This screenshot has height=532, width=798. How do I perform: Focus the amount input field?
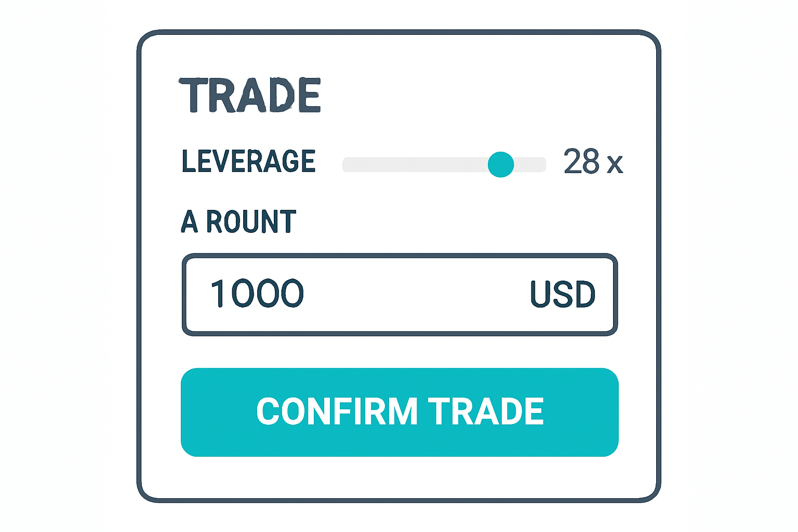399,295
